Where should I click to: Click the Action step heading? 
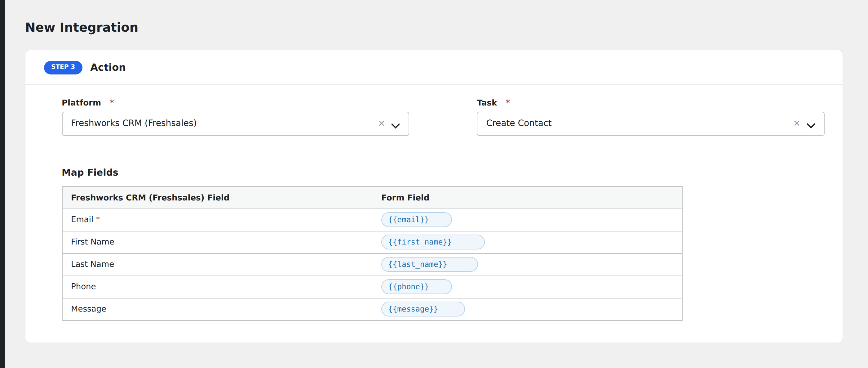coord(108,67)
